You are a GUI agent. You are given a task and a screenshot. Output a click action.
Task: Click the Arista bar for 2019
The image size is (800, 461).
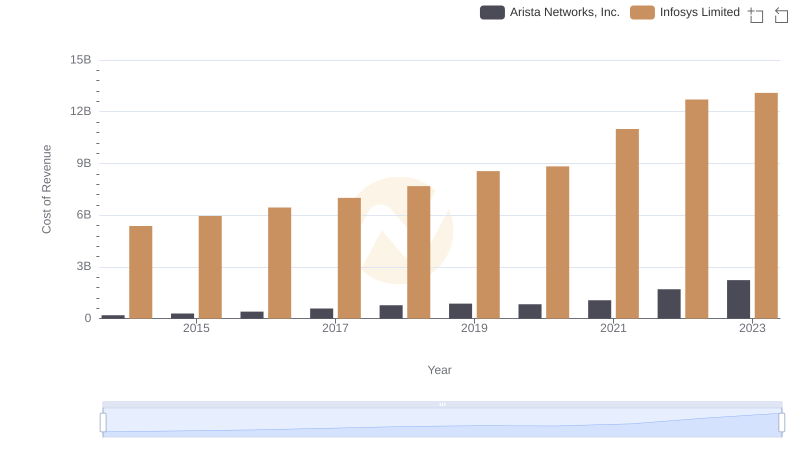click(x=460, y=311)
